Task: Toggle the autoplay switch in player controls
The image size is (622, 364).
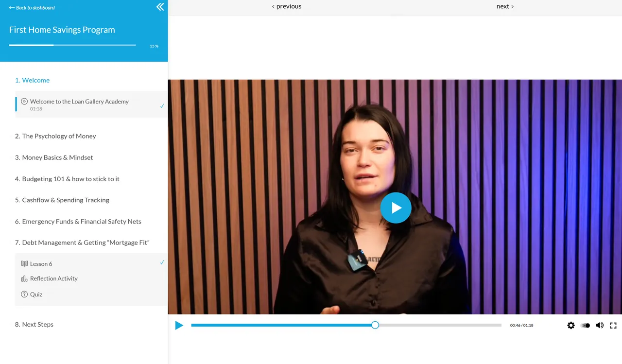Action: pyautogui.click(x=586, y=325)
